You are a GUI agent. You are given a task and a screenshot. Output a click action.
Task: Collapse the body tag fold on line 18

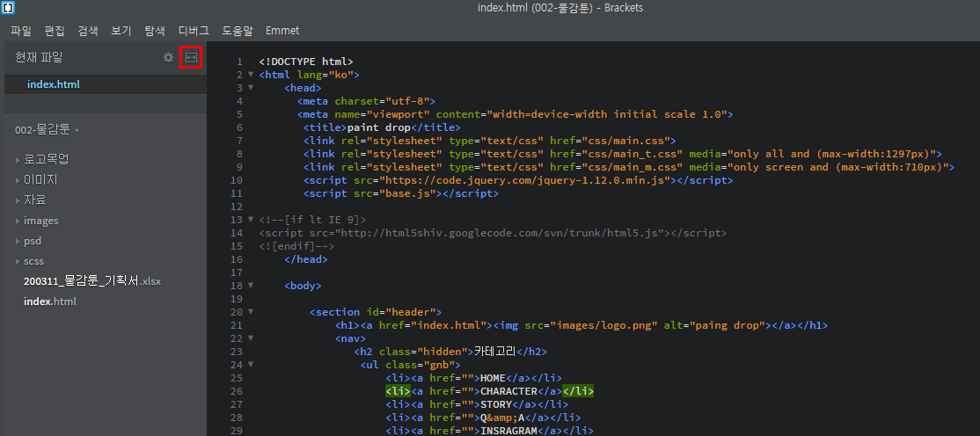[x=251, y=285]
